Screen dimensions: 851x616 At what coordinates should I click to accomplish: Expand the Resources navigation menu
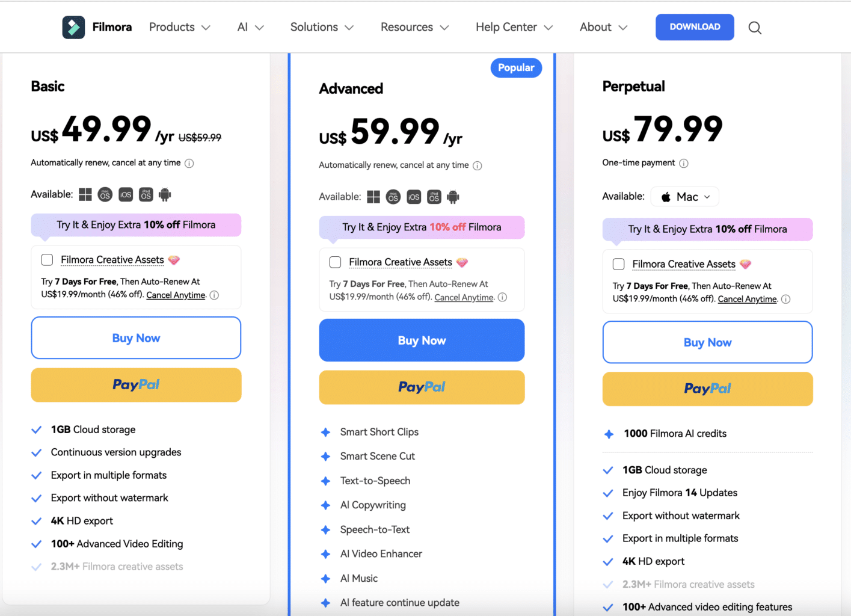tap(414, 27)
